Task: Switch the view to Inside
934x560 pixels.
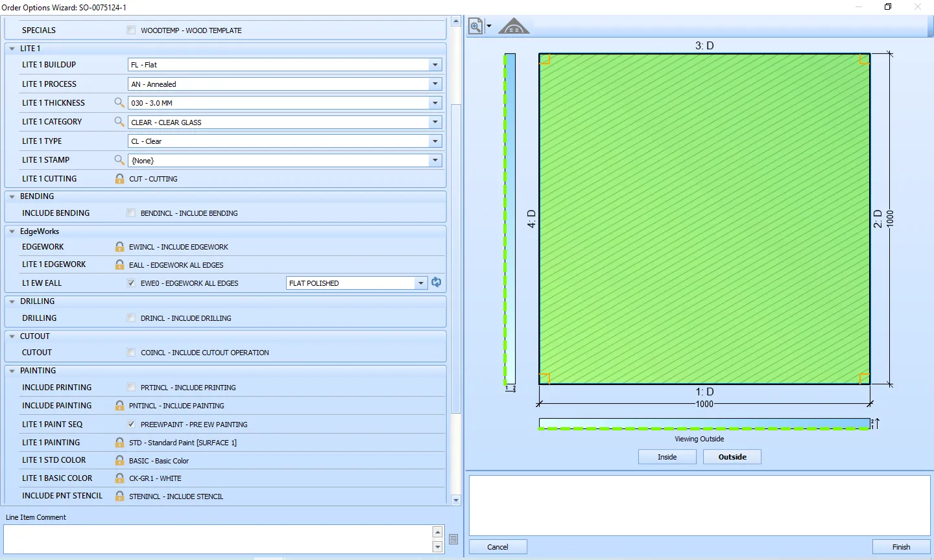Action: tap(667, 457)
